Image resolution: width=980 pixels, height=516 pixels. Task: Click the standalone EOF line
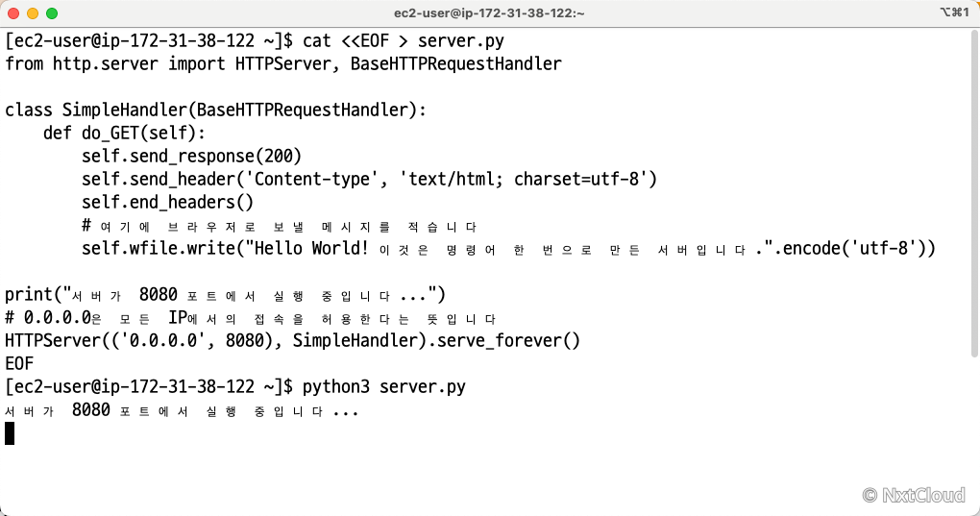(19, 363)
